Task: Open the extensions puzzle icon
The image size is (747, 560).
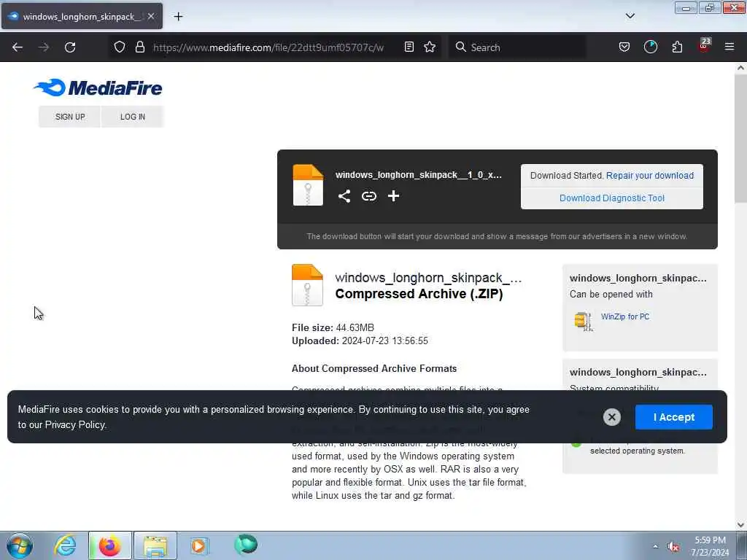Action: (677, 47)
